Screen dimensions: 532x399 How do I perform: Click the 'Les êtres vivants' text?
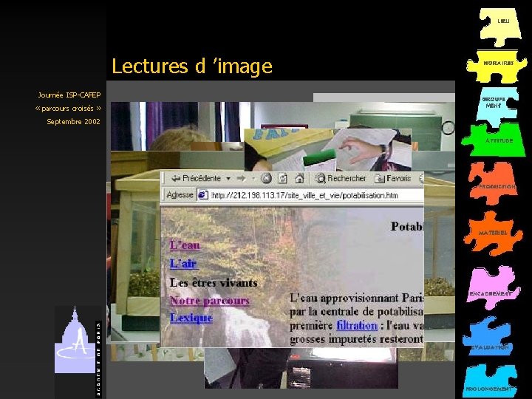pos(214,282)
